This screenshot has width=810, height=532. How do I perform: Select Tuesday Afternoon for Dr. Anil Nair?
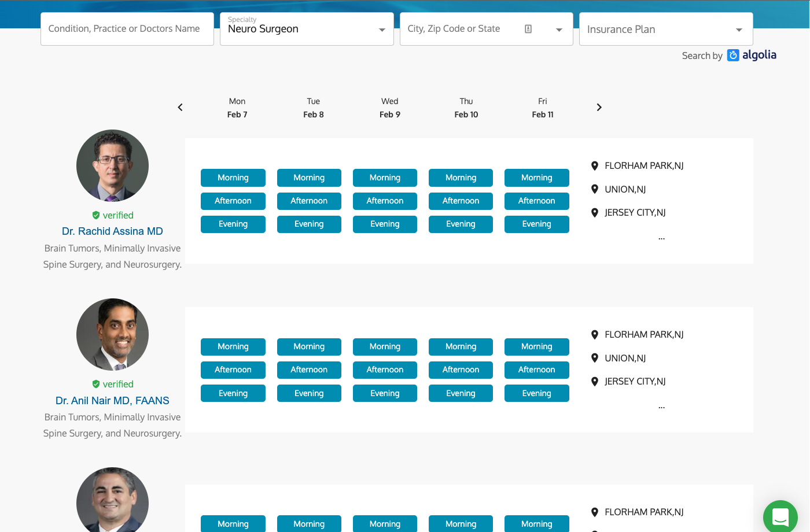pos(309,370)
